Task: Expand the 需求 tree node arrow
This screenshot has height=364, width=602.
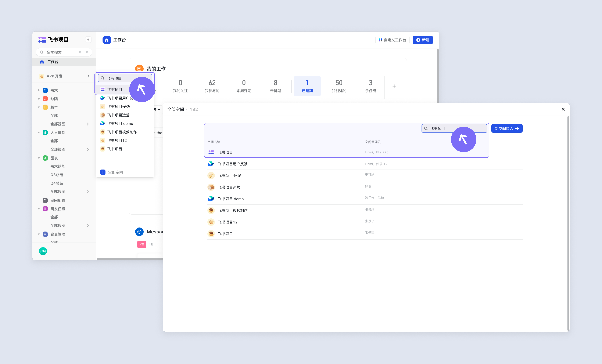Action: (x=39, y=90)
